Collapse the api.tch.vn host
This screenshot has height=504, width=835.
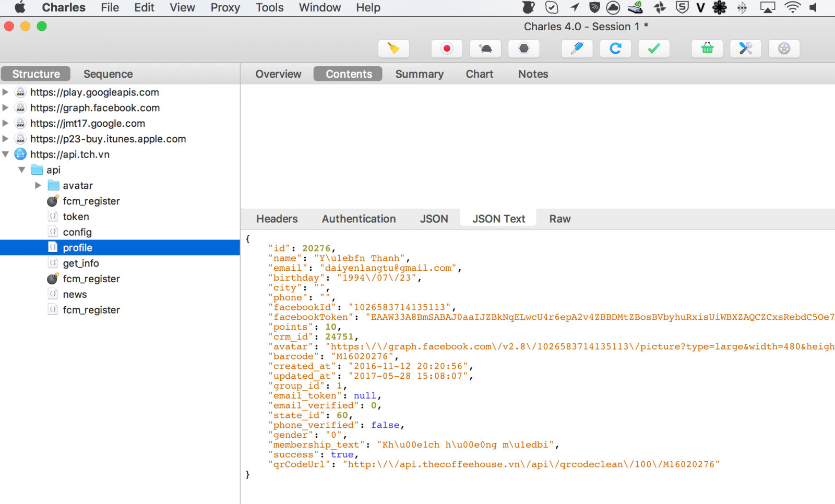[5, 154]
